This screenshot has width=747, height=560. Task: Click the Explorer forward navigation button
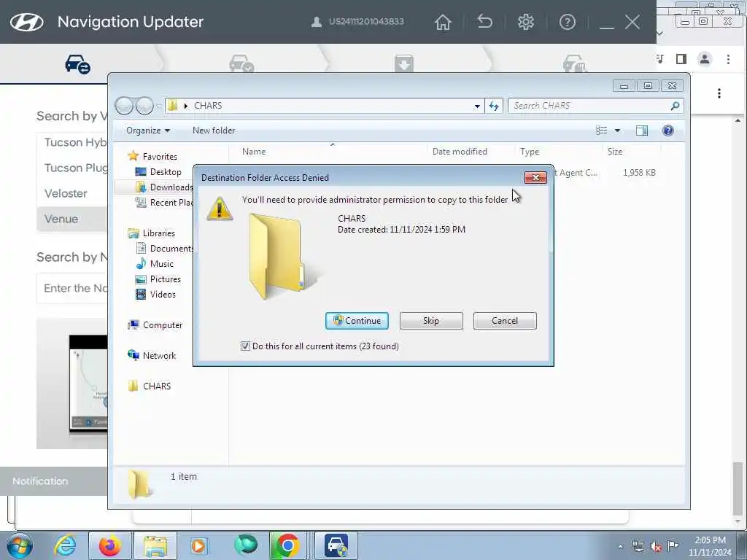(144, 106)
